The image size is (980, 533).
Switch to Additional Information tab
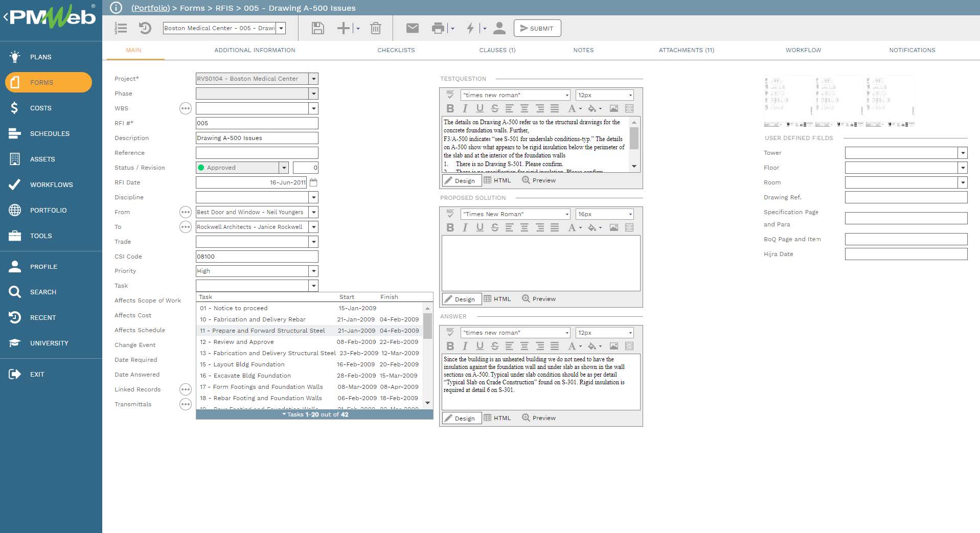click(255, 50)
